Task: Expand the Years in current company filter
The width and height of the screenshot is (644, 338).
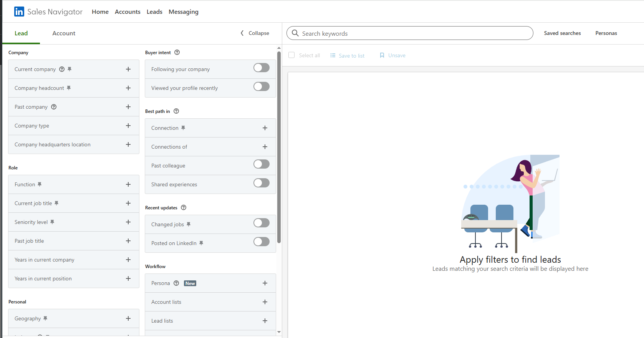Action: coord(128,260)
